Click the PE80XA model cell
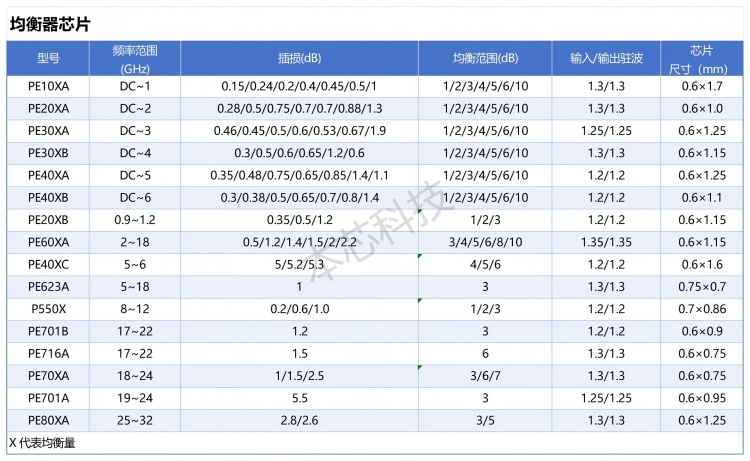Screen dimensions: 750x461 [48, 420]
